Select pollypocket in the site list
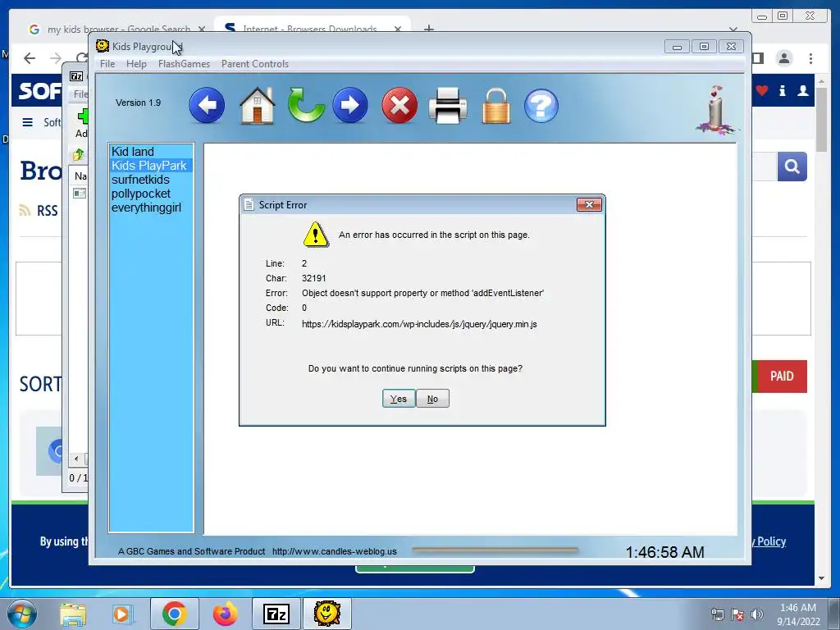The width and height of the screenshot is (840, 630). tap(151, 194)
